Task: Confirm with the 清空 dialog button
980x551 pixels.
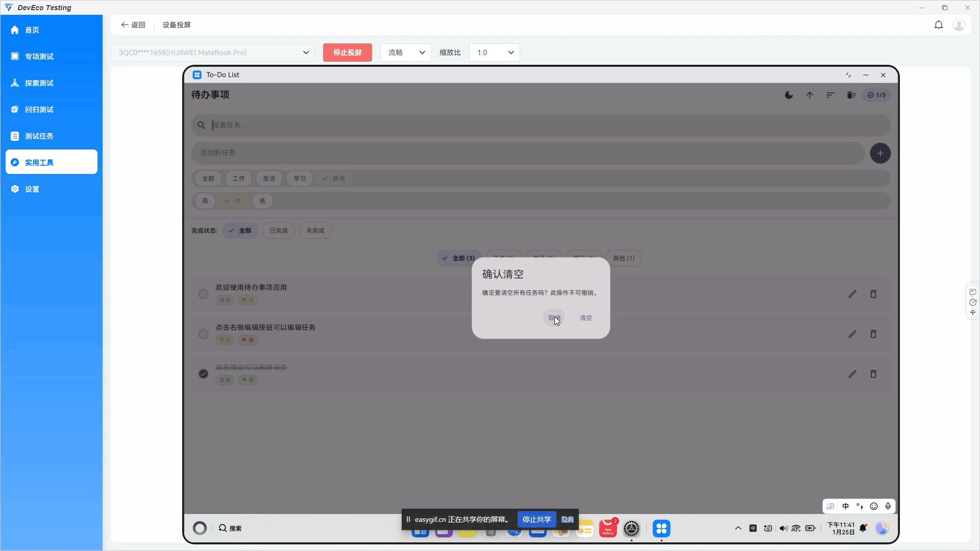Action: point(585,318)
